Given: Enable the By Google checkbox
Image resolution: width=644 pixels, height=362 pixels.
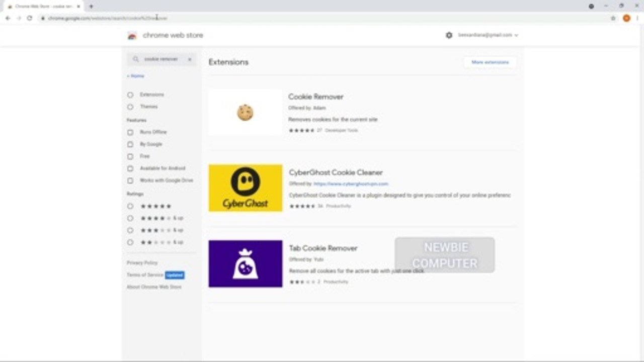Looking at the screenshot, I should pyautogui.click(x=130, y=144).
